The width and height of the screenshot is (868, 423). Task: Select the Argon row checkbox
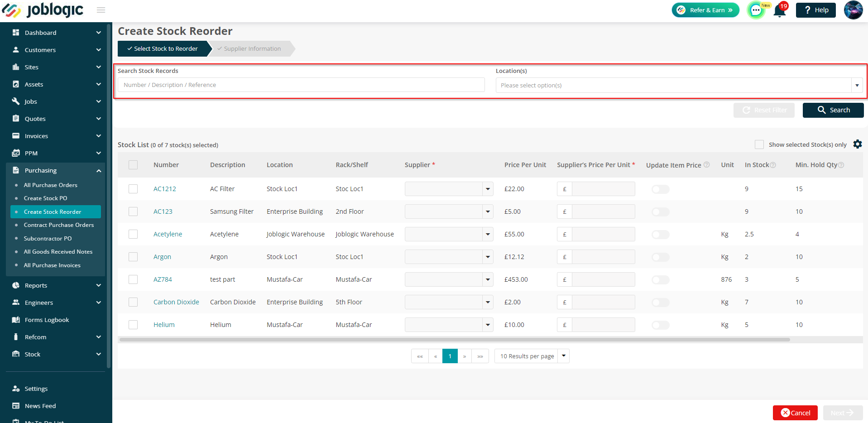(x=133, y=257)
